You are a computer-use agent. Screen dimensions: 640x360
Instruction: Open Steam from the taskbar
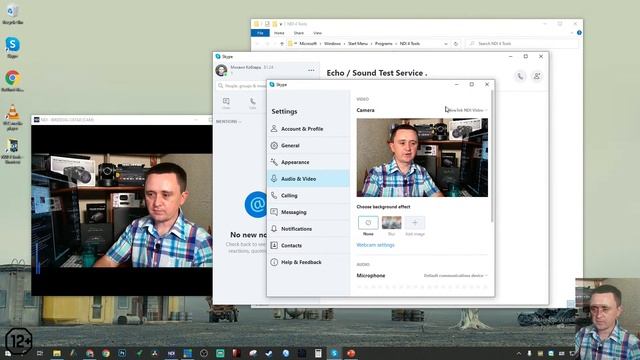click(x=269, y=353)
